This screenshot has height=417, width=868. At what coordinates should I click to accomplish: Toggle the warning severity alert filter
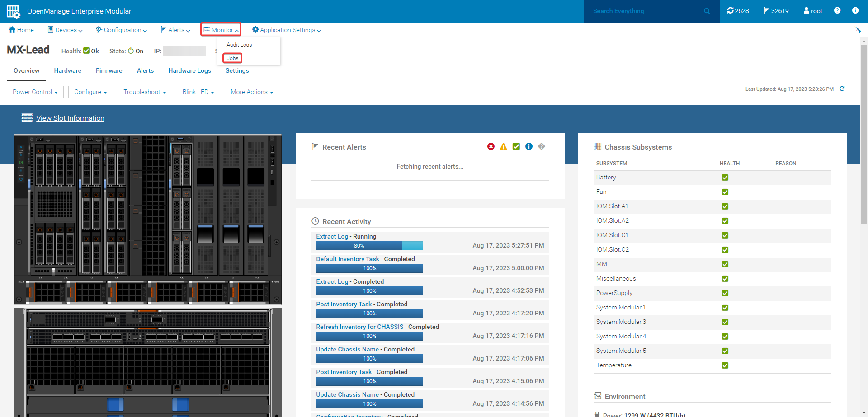(503, 146)
